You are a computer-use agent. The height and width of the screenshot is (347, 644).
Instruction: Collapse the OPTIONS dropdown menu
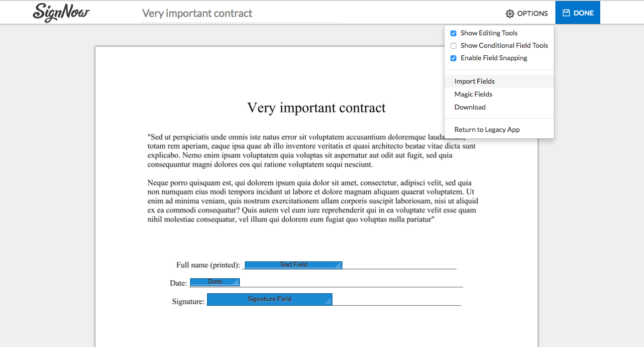tap(527, 13)
